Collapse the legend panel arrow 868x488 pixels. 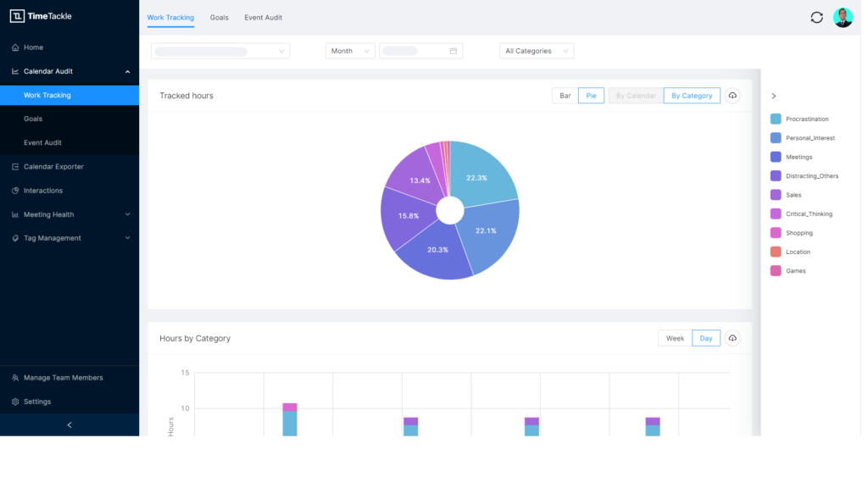point(774,97)
